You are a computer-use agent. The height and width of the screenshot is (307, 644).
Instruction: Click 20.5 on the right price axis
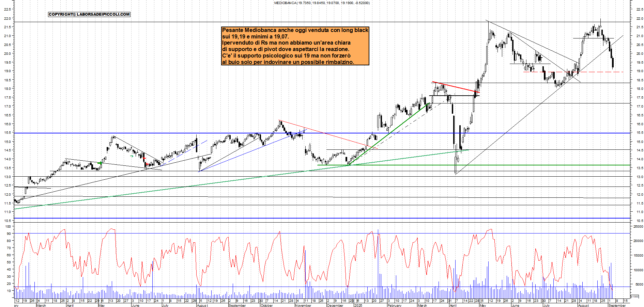click(639, 45)
